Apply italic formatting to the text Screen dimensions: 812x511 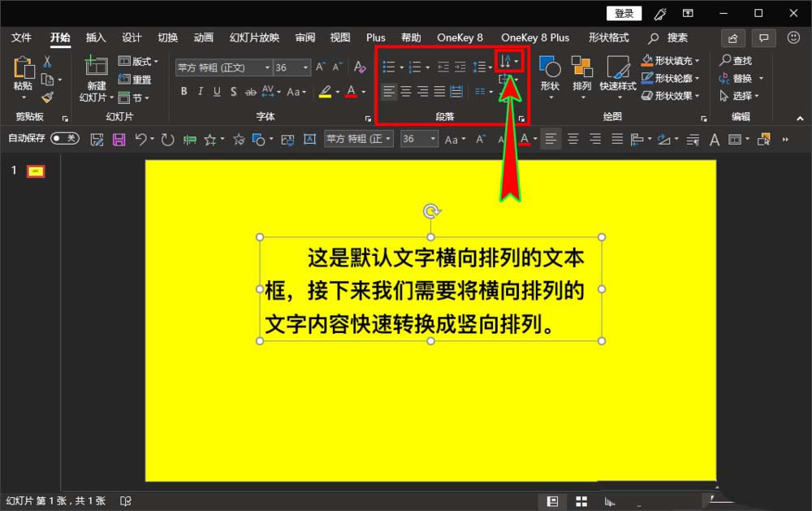coord(200,91)
